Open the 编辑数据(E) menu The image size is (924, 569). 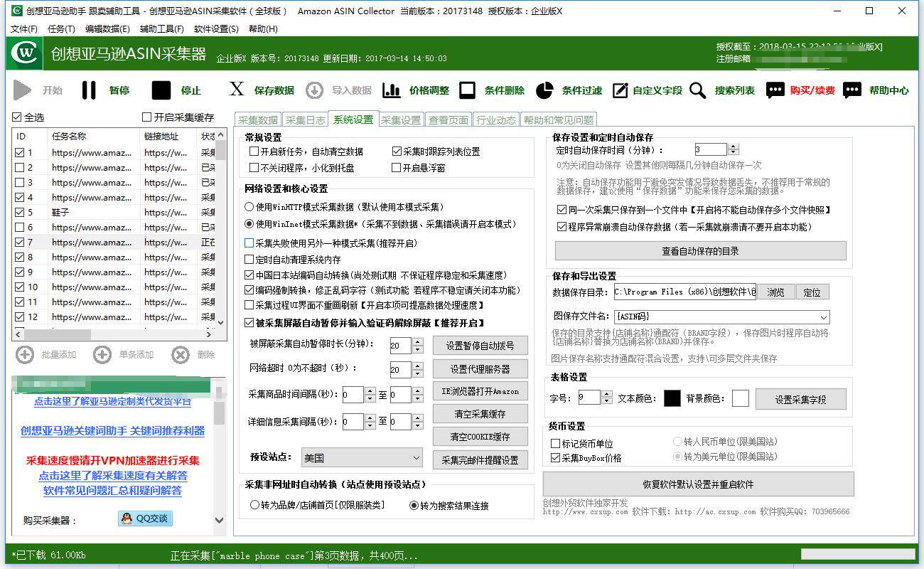[x=107, y=29]
